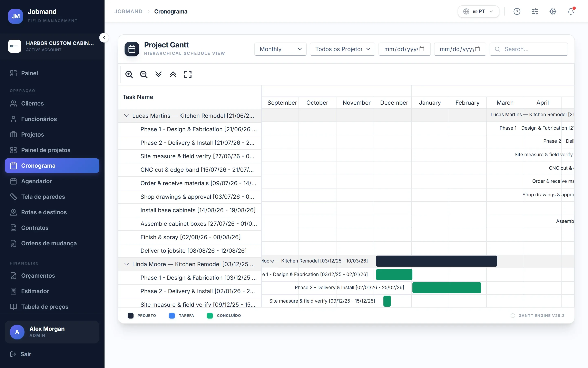Open Projetos in sidebar
This screenshot has height=368, width=588.
pyautogui.click(x=52, y=135)
